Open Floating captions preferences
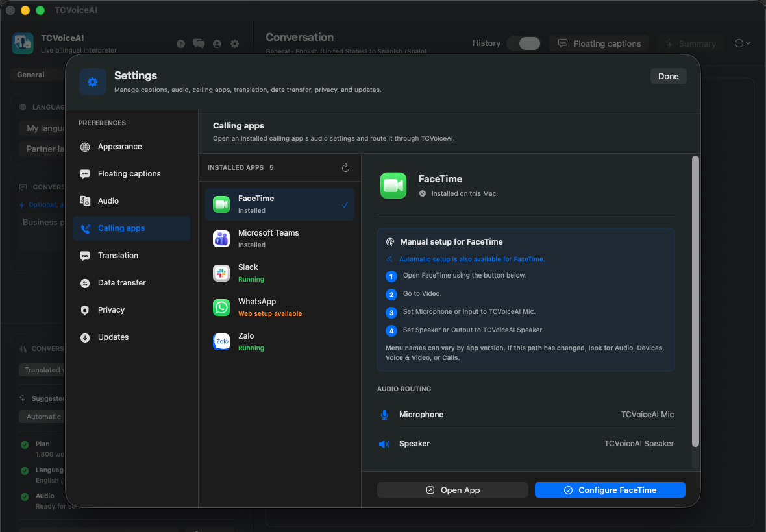This screenshot has width=766, height=532. [x=131, y=174]
